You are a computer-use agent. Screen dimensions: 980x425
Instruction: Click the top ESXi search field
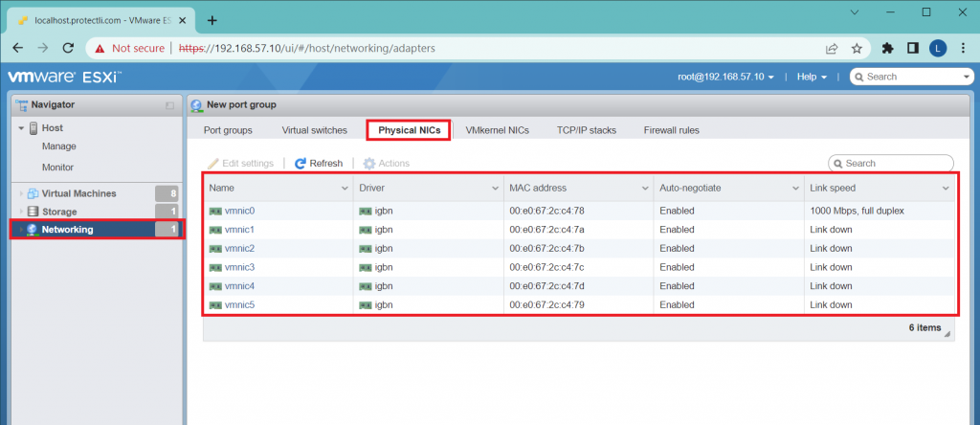coord(911,77)
